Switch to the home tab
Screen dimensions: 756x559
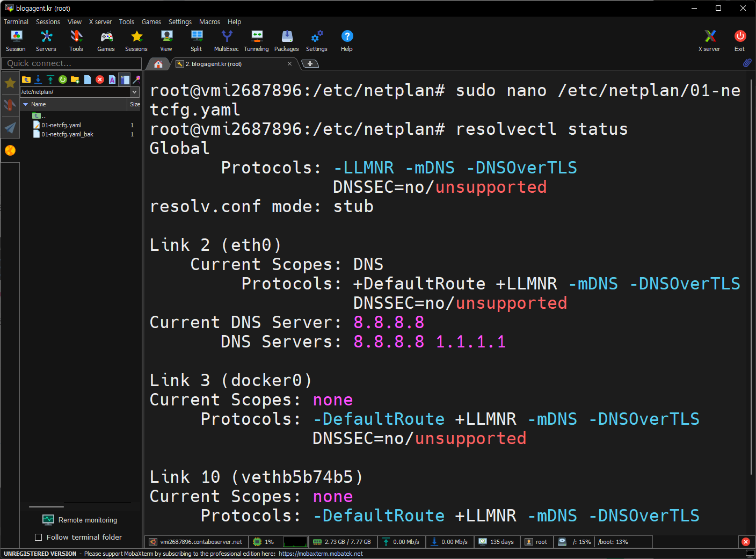point(158,64)
